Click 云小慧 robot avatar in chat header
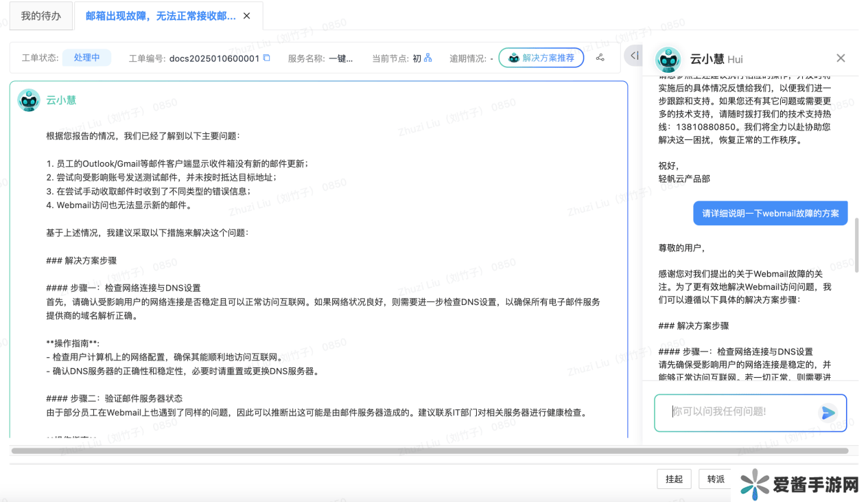 coord(668,59)
